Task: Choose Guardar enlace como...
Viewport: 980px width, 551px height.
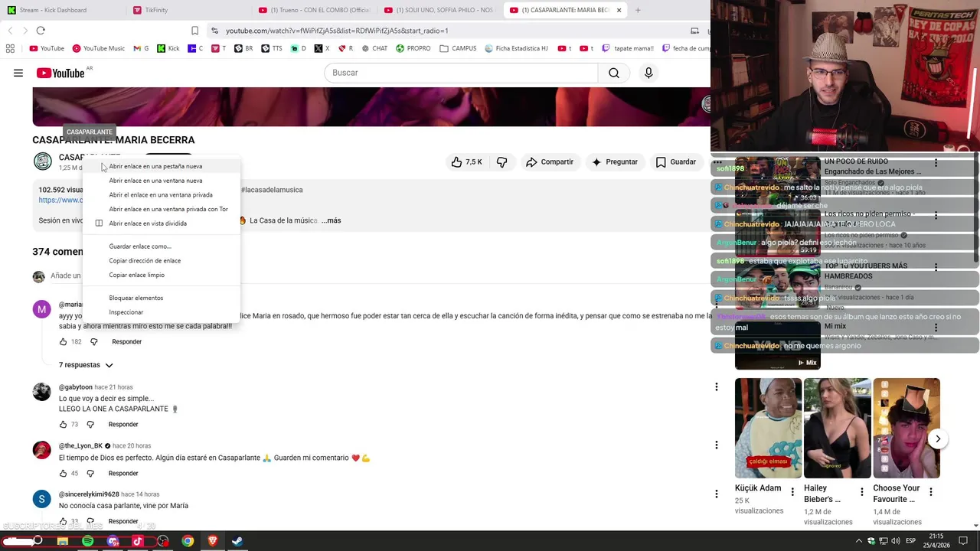Action: point(162,246)
